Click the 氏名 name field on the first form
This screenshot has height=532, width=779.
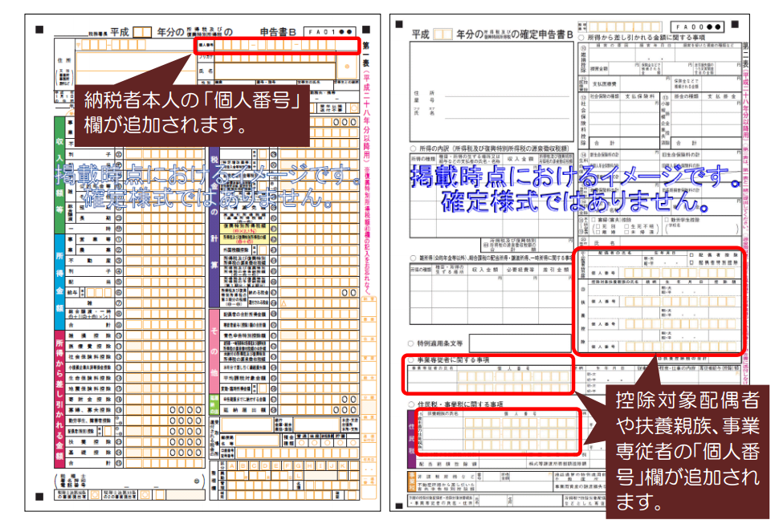(275, 71)
